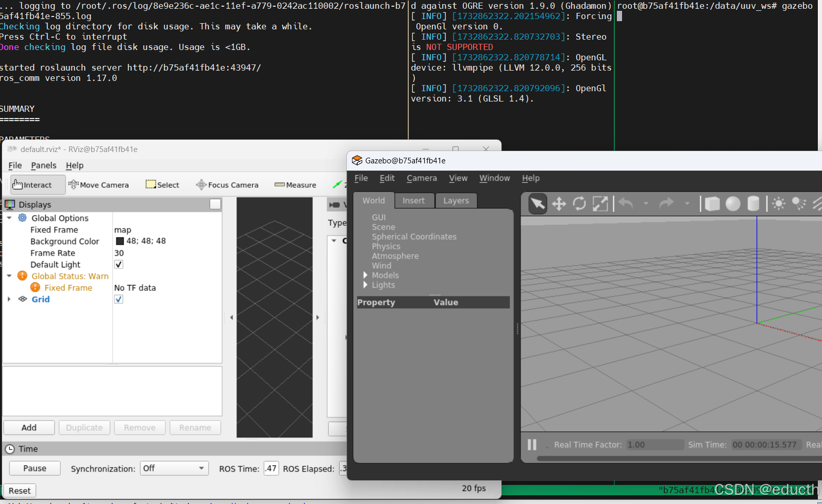Activate the Gazebo rotate mode tool

pos(579,204)
